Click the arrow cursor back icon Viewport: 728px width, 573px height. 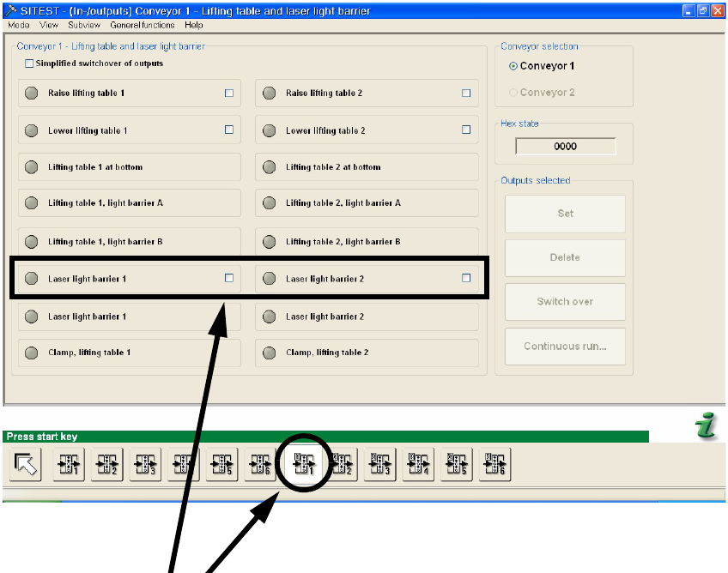(26, 464)
